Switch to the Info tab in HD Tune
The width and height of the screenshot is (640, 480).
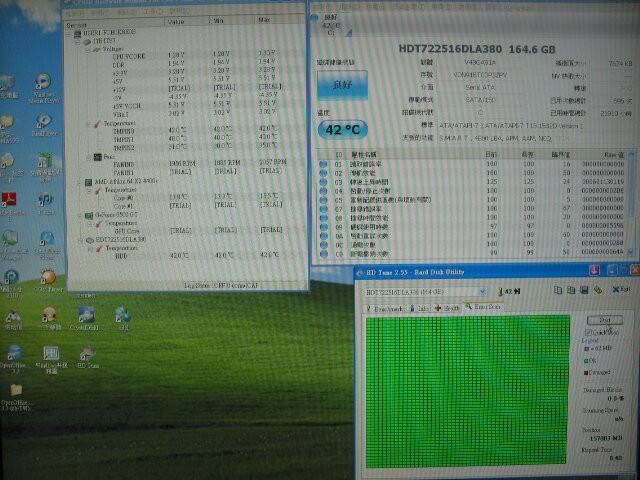pyautogui.click(x=419, y=309)
